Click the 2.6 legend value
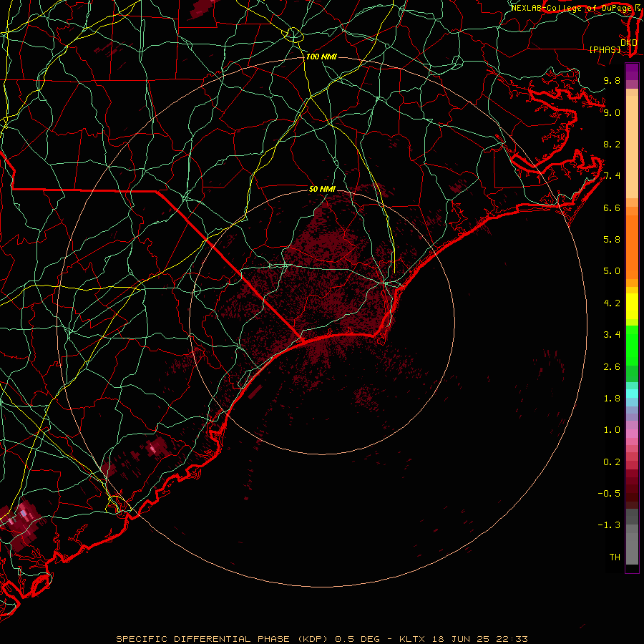 612,367
